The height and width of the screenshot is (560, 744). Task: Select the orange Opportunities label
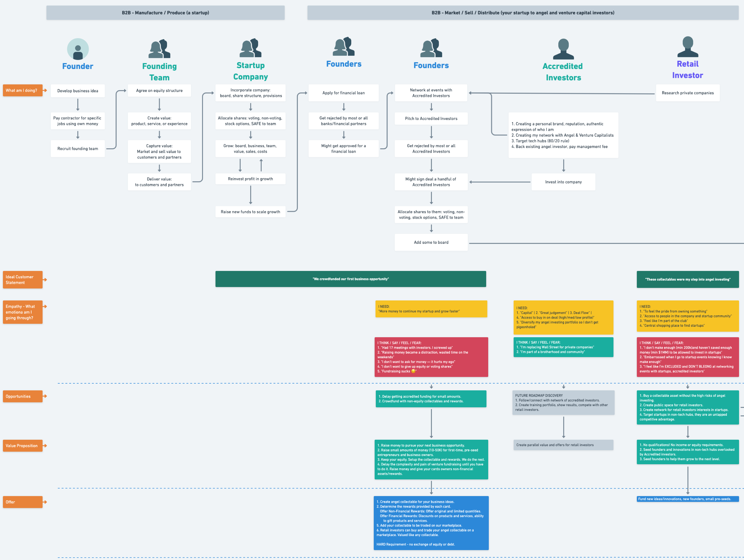(22, 396)
